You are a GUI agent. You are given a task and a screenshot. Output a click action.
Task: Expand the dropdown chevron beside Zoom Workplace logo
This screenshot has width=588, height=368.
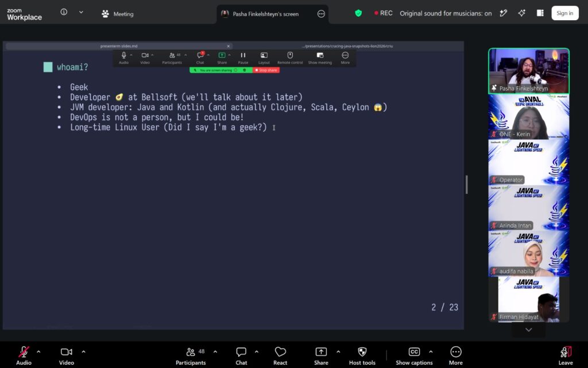tap(81, 12)
